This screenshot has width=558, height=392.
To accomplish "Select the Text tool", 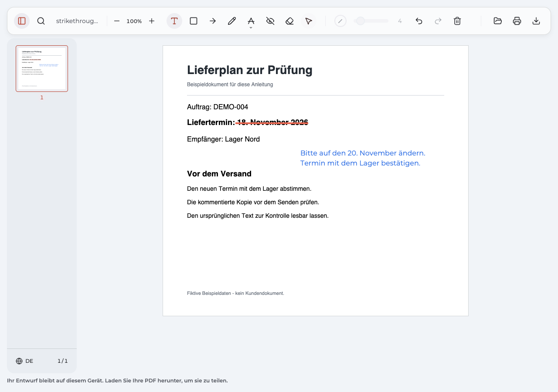I will click(x=174, y=21).
